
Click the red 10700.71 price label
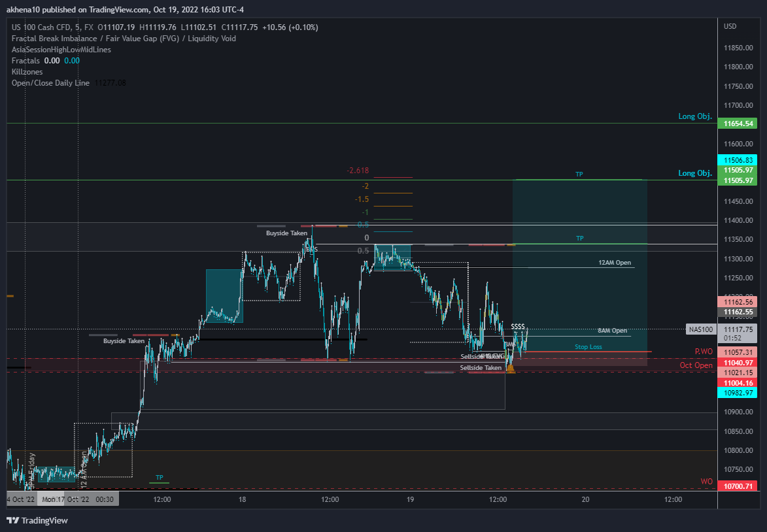tap(737, 486)
